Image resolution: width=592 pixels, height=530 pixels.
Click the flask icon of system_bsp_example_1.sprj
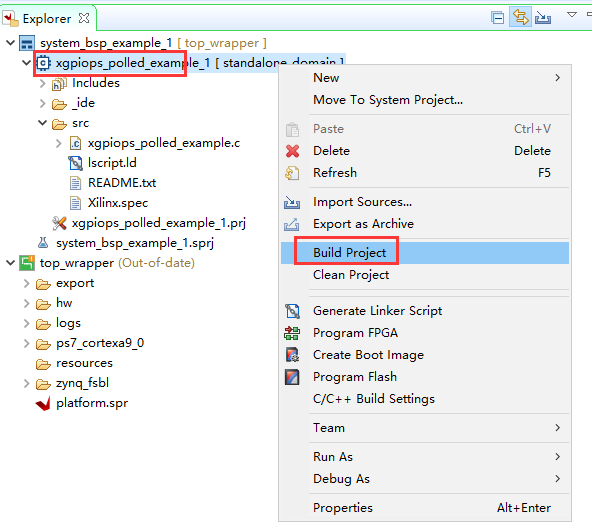coord(43,243)
